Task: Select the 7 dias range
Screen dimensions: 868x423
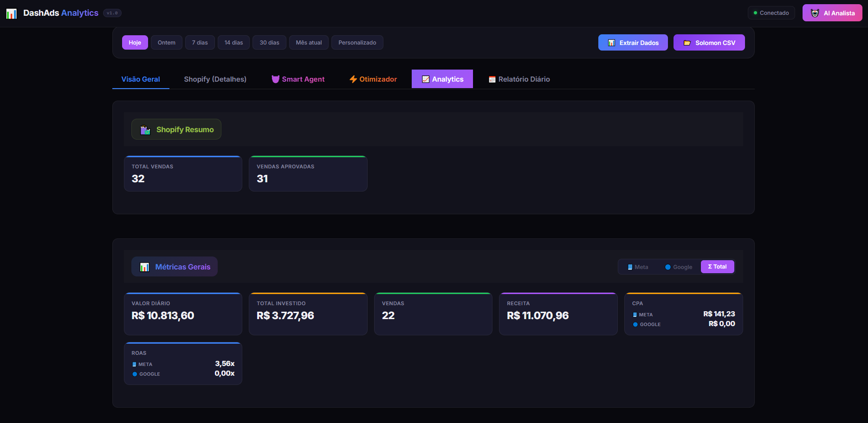Action: [200, 43]
